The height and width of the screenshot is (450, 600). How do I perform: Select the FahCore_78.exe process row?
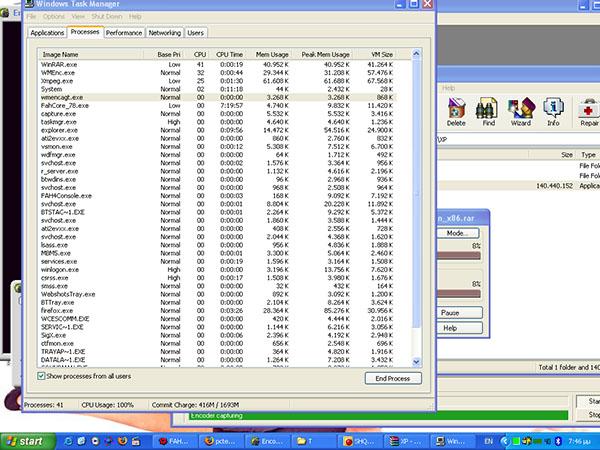pos(218,106)
